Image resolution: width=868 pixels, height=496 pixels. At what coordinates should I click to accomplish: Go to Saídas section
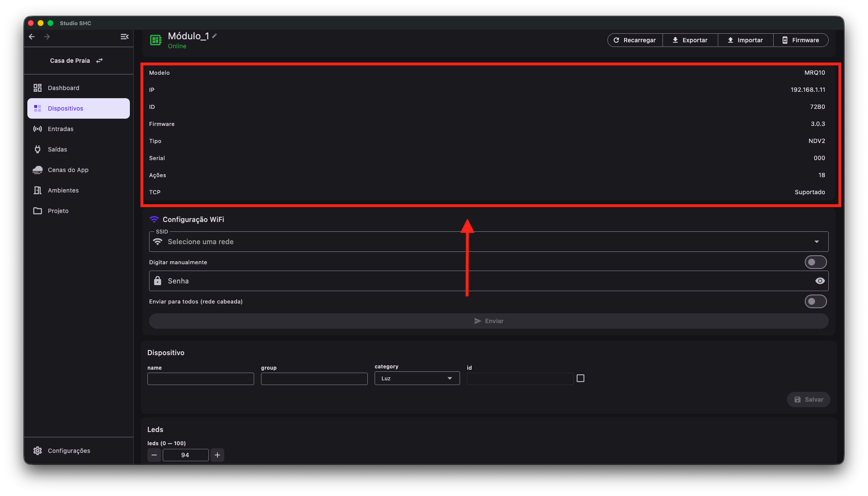[x=79, y=149]
